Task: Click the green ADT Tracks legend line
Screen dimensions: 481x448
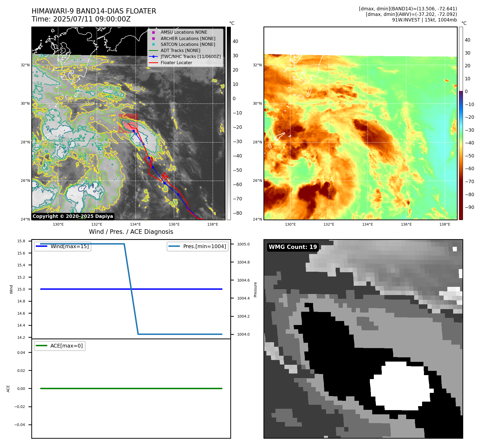Action: tap(153, 50)
